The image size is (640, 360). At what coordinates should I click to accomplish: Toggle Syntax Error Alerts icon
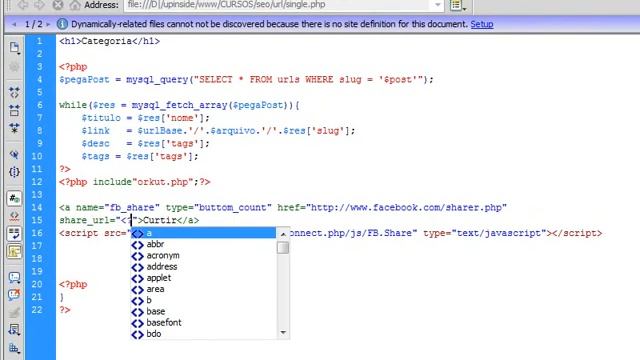(14, 251)
